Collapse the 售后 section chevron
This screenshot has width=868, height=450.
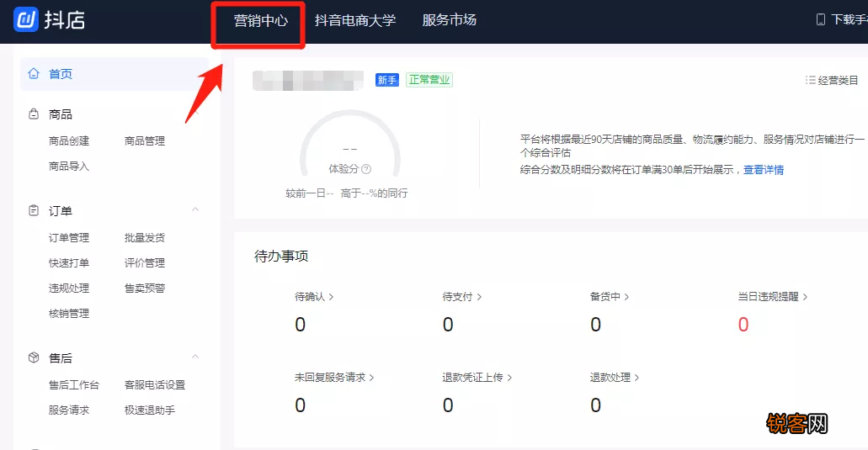pos(195,357)
